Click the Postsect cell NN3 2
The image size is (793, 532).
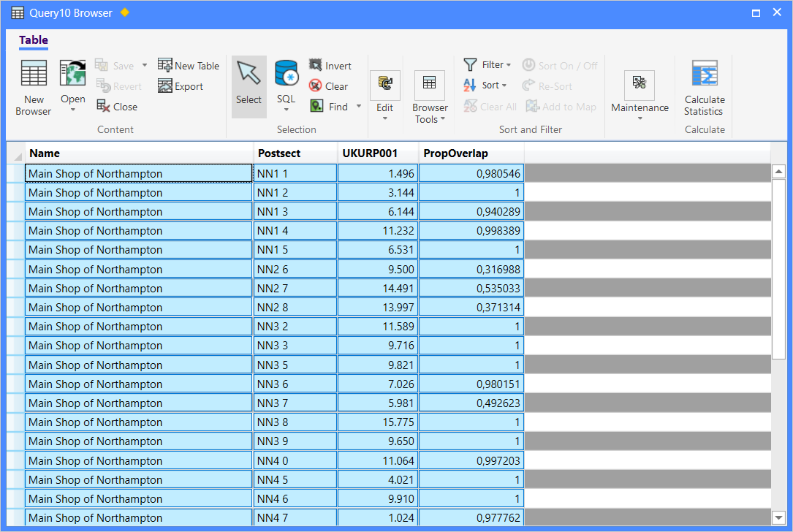[x=295, y=327]
